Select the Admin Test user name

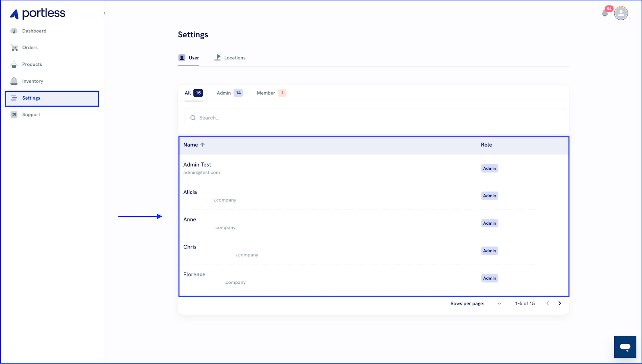tap(197, 165)
